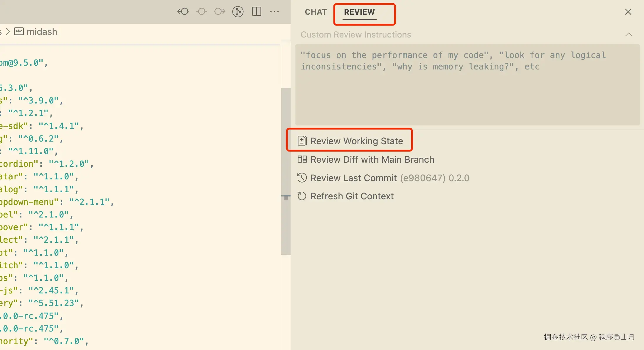Split the editor with the two-pane icon

click(257, 12)
